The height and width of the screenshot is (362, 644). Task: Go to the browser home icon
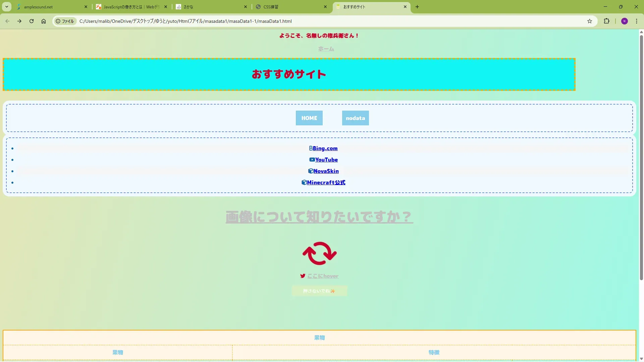(44, 21)
